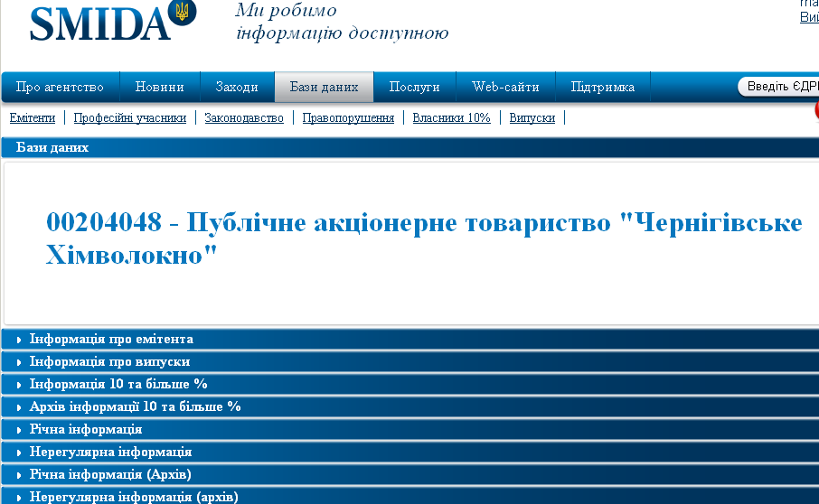Image resolution: width=819 pixels, height=504 pixels.
Task: Click the company title 00204048 heading
Action: tap(424, 238)
